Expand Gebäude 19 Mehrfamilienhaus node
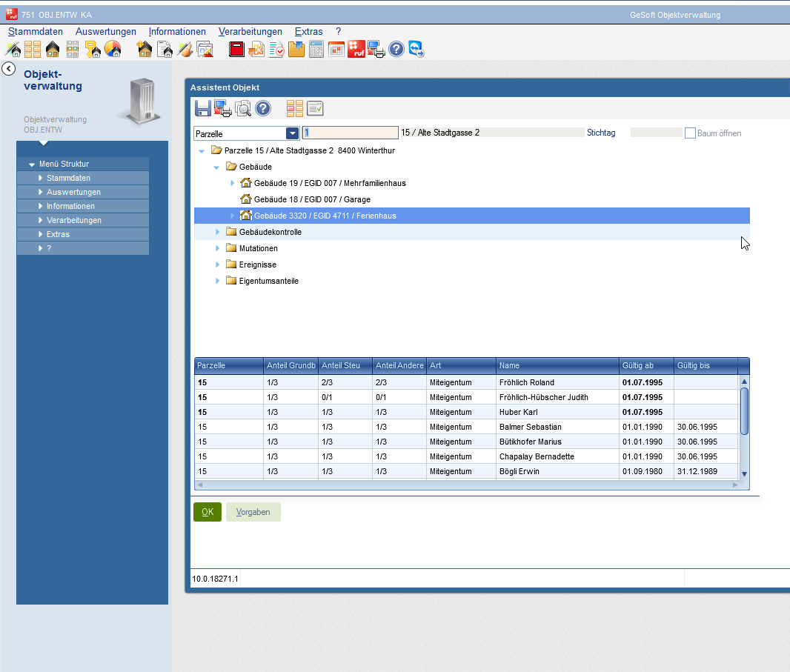This screenshot has width=790, height=672. pos(232,183)
